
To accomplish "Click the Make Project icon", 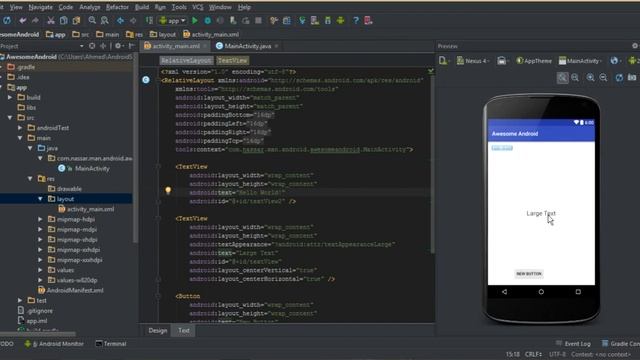I will pos(149,20).
